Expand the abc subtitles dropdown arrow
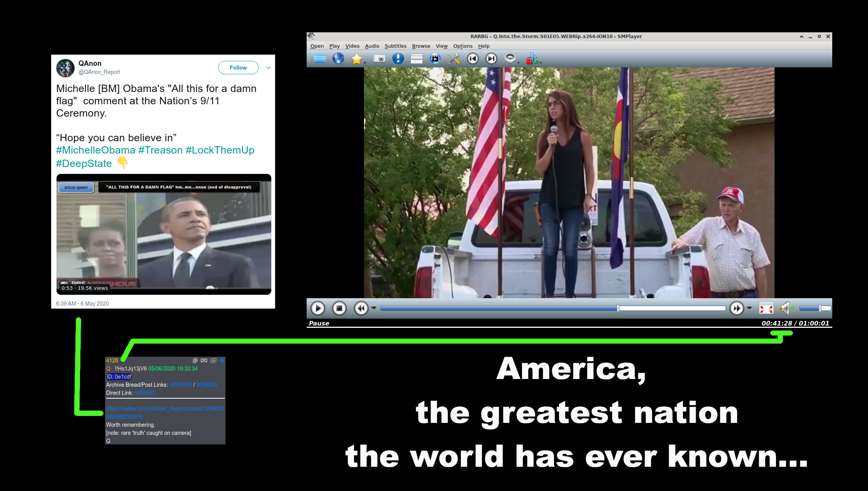This screenshot has width=868, height=491. point(541,62)
